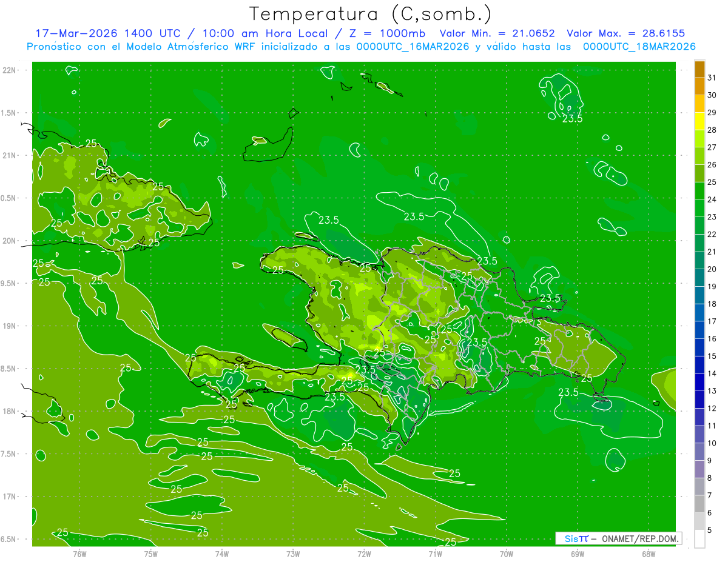Click the colorbar label '20'
The height and width of the screenshot is (562, 728).
pyautogui.click(x=712, y=269)
